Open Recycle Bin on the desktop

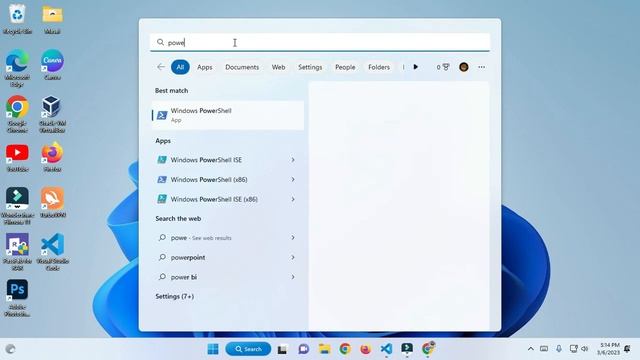17,19
